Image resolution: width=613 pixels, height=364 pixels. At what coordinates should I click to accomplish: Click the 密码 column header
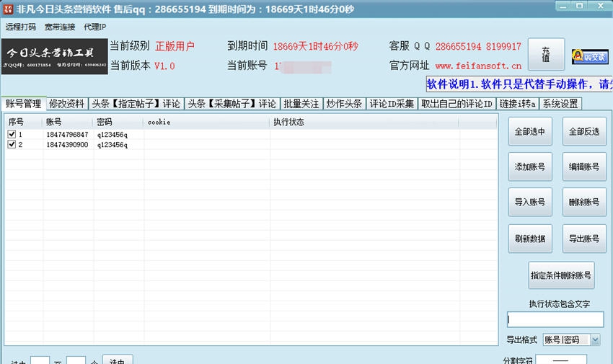point(118,123)
